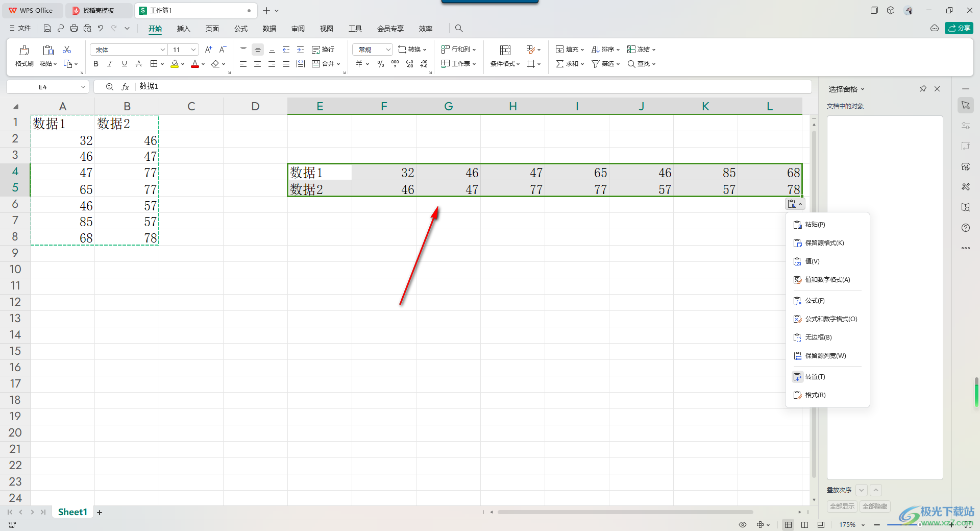Click the Share button
Viewport: 980px width, 531px height.
click(x=959, y=28)
